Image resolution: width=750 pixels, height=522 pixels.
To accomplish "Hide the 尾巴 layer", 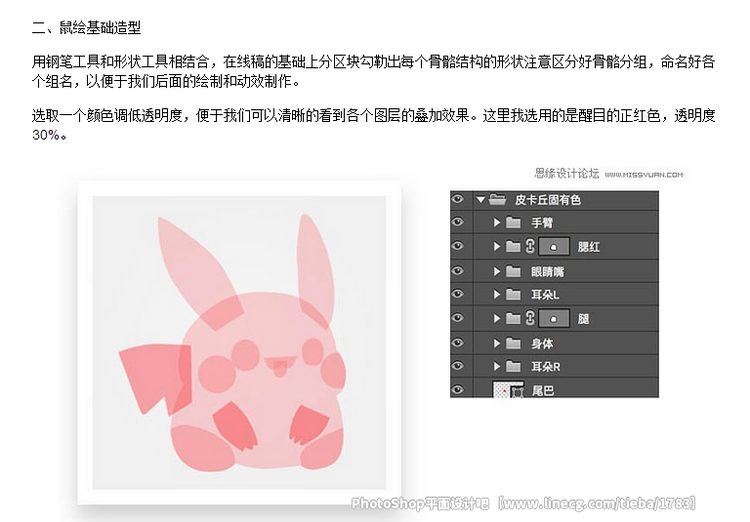I will click(458, 389).
